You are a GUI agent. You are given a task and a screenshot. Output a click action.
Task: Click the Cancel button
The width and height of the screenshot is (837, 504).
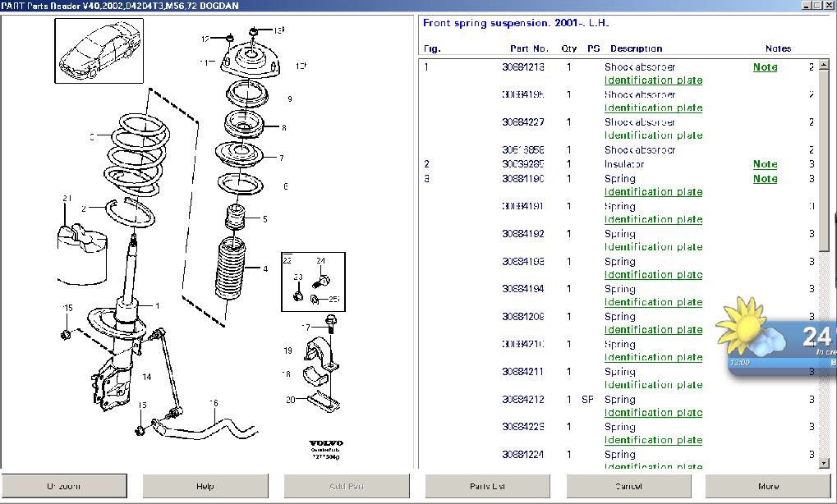tap(628, 486)
